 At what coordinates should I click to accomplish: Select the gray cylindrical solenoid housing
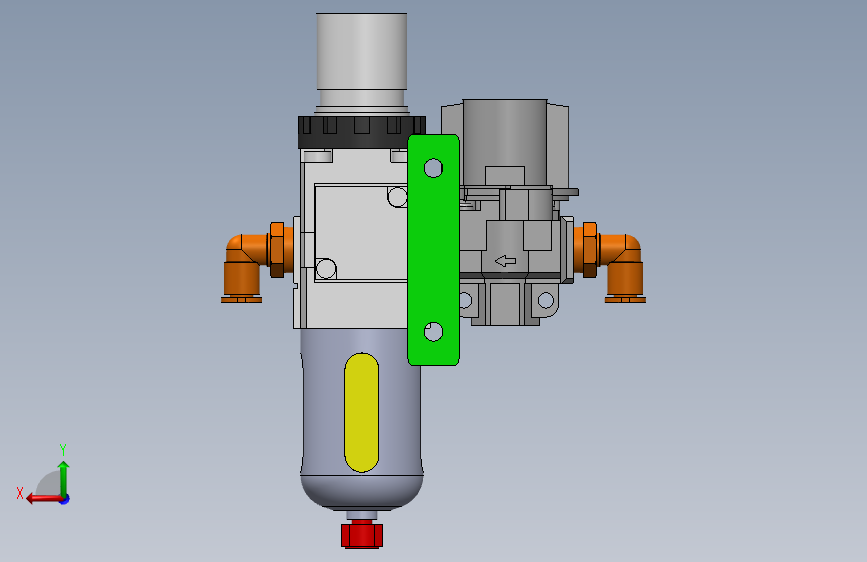click(505, 142)
